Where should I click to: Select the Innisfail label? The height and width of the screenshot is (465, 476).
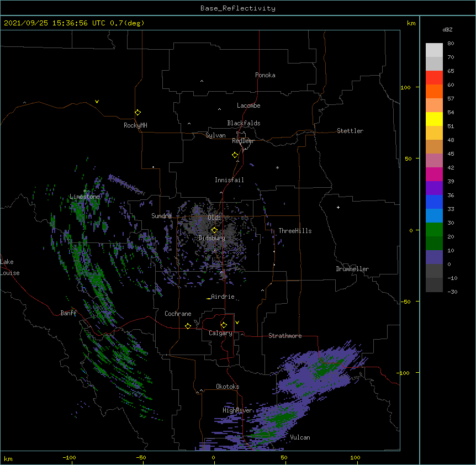click(229, 180)
